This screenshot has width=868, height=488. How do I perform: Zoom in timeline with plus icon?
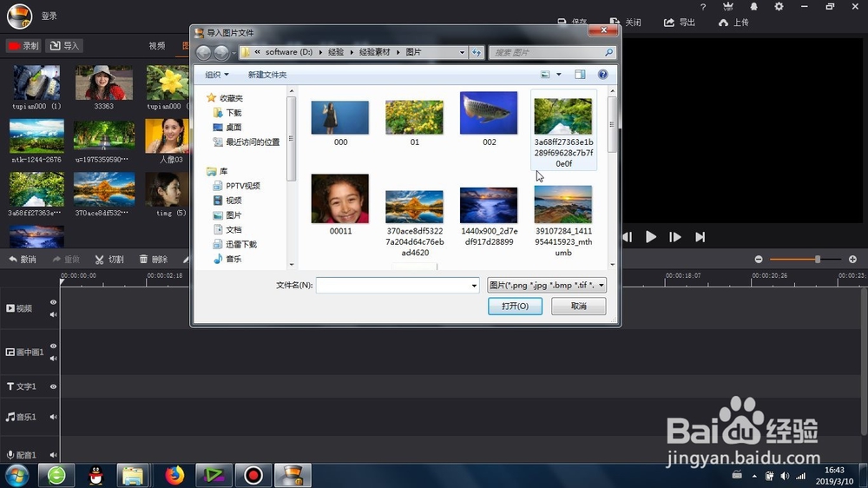(x=852, y=260)
